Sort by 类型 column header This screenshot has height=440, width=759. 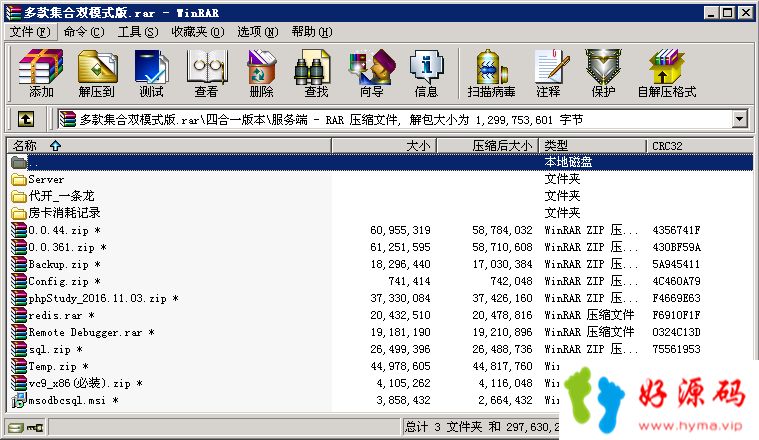click(592, 146)
